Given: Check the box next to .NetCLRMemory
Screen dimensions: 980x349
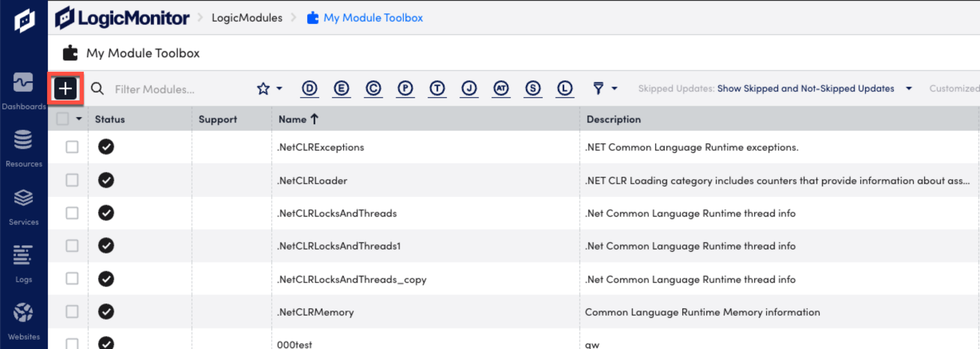Looking at the screenshot, I should pyautogui.click(x=72, y=312).
